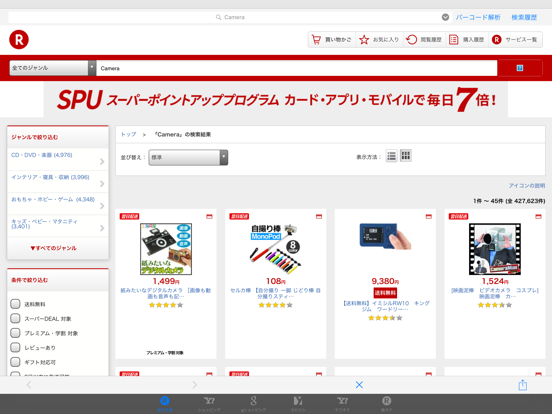Click the SPU スーパーポイントアッププログラム banner
The width and height of the screenshot is (552, 414).
[276, 99]
